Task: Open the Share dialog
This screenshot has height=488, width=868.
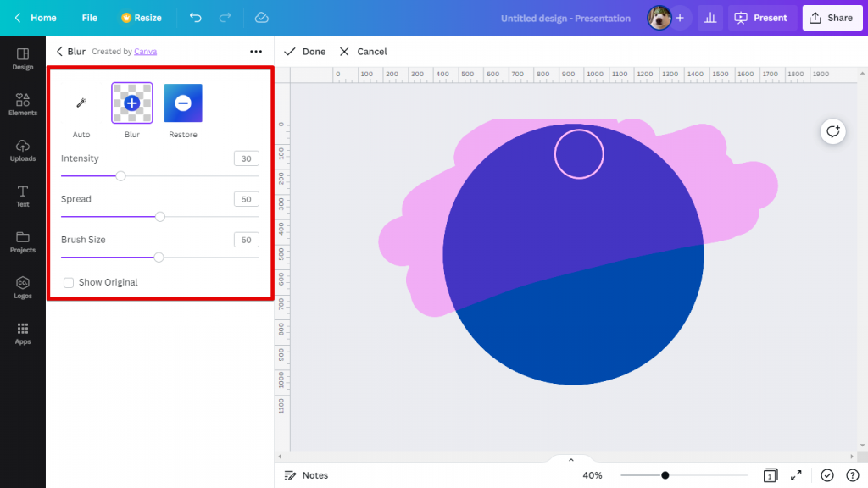Action: (x=832, y=17)
